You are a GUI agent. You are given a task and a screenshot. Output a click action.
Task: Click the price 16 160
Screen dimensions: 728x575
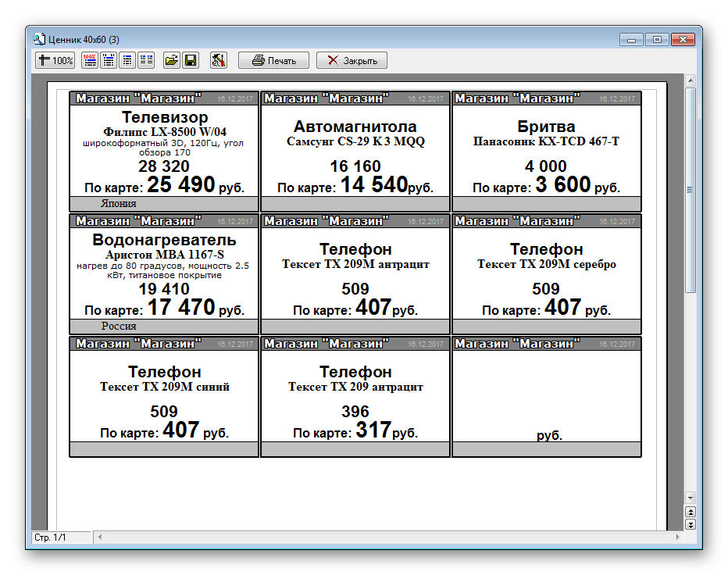355,166
